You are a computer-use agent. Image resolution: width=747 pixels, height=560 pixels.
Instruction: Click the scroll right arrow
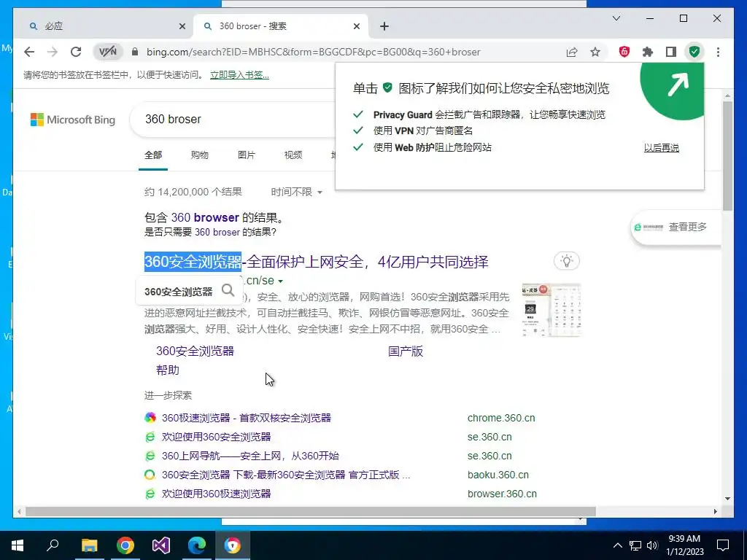pyautogui.click(x=715, y=511)
